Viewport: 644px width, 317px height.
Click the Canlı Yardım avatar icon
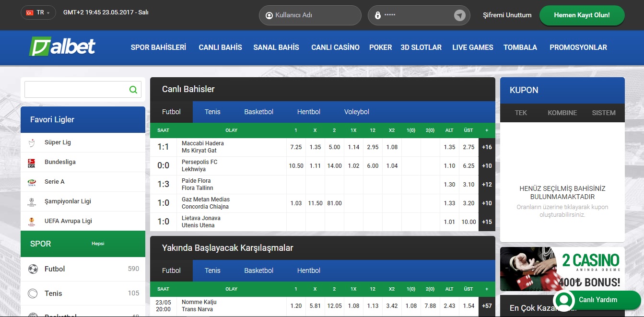point(564,300)
